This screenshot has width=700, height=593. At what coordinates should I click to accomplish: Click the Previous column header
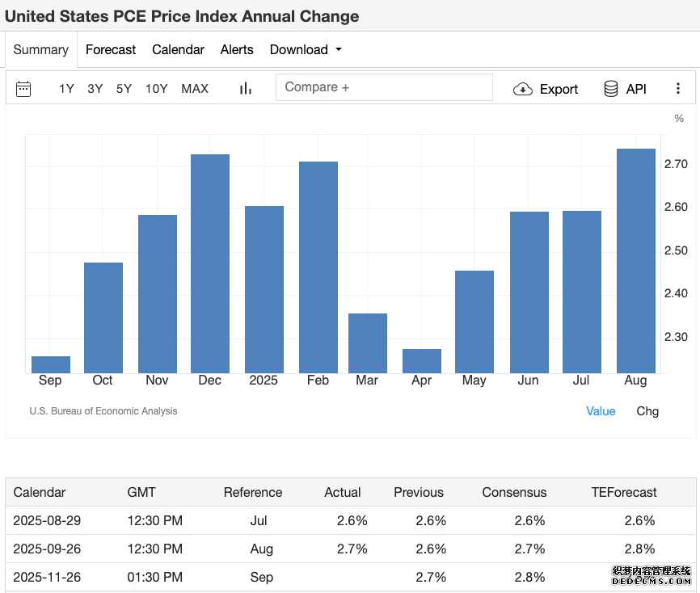419,492
